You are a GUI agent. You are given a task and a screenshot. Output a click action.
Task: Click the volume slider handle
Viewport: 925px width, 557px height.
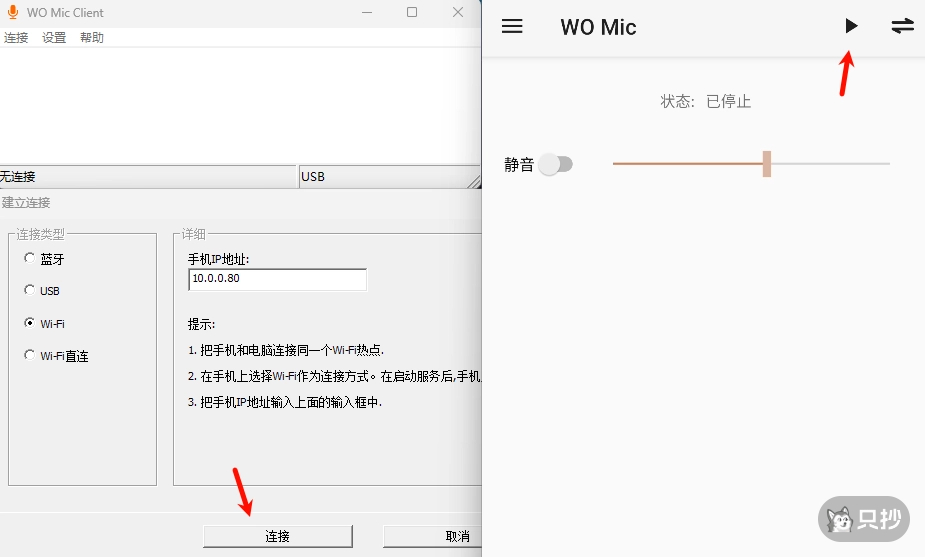[766, 163]
